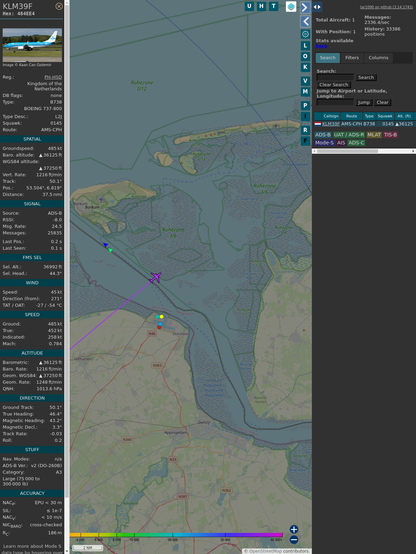416x554 pixels.
Task: Click the TIS-B legend label
Action: (x=390, y=135)
